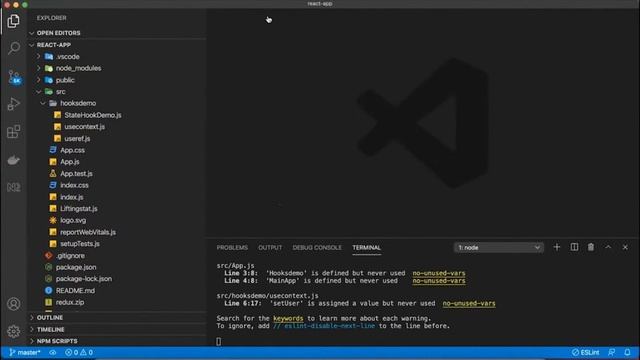
Task: Click the feedback icon in status bar
Action: pyautogui.click(x=611, y=352)
